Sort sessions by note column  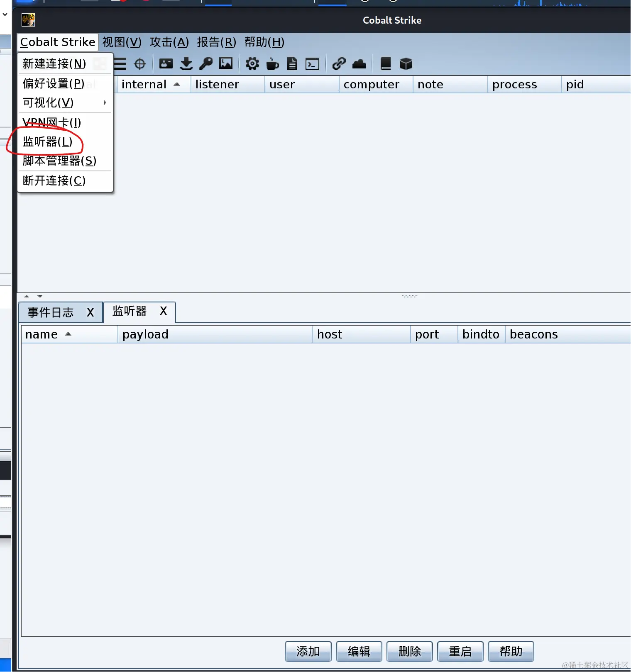point(450,84)
